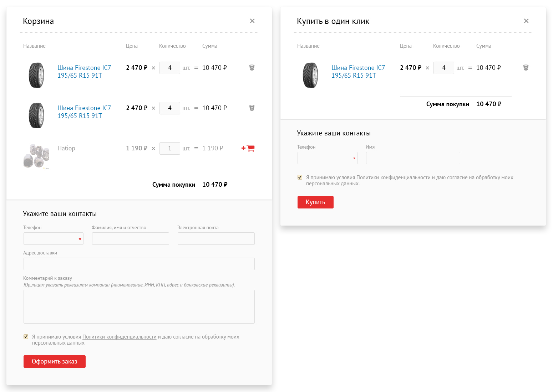Edit tire quantity in Купить в один клик

point(444,68)
